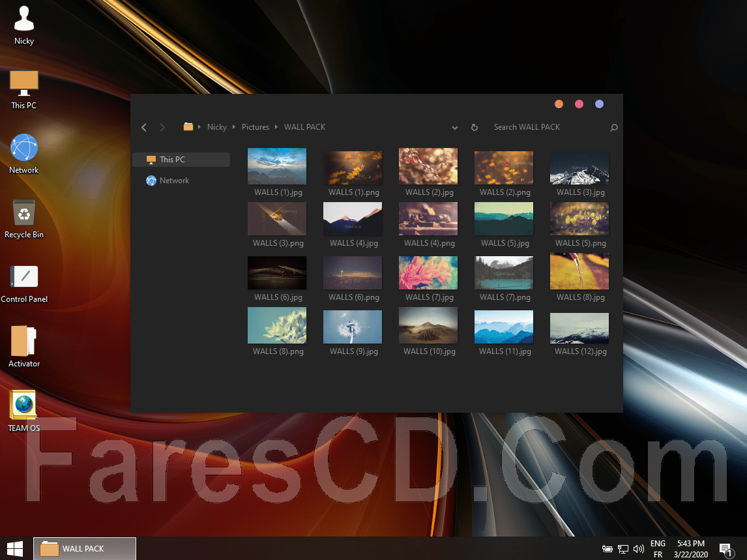Select WALLS (7).png thumbnail
The height and width of the screenshot is (560, 747).
pos(504,273)
